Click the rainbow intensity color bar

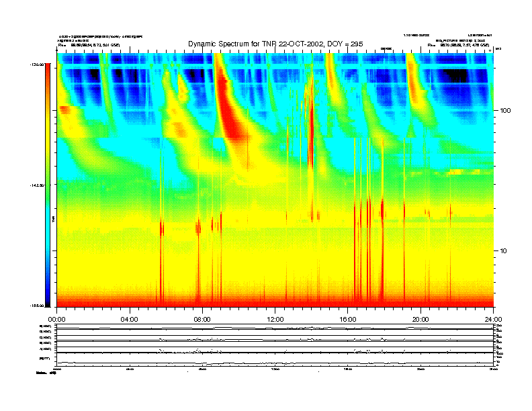[48, 185]
